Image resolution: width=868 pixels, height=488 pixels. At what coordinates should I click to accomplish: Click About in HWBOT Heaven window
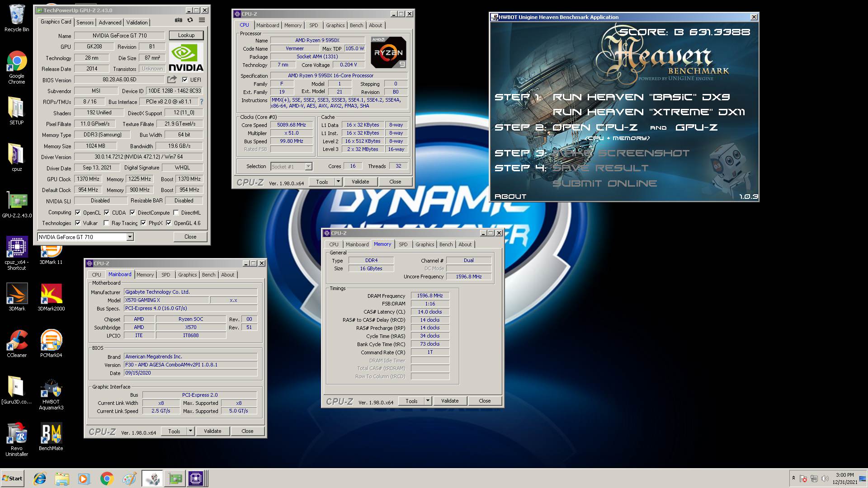(510, 197)
